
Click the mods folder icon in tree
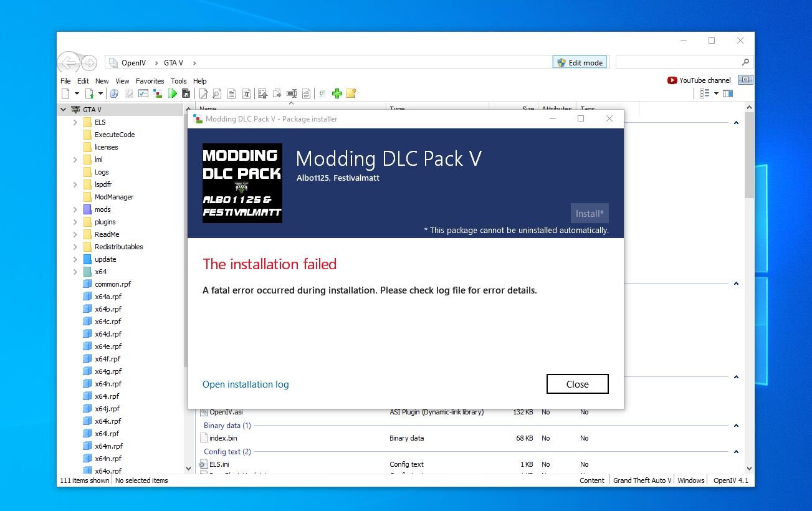click(87, 209)
